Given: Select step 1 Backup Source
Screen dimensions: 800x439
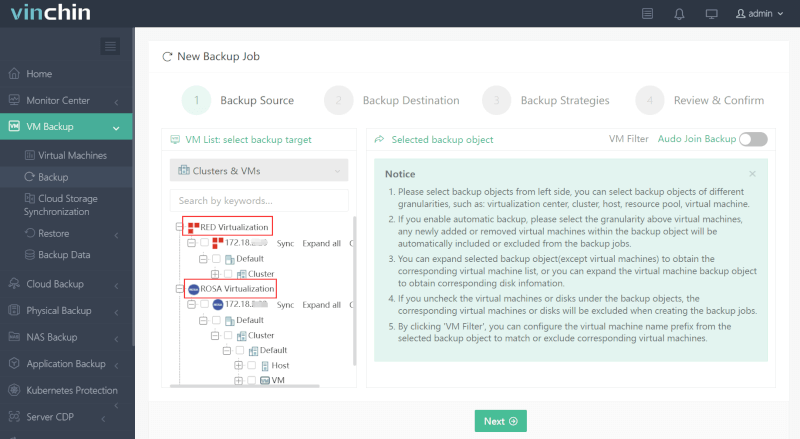Looking at the screenshot, I should click(x=238, y=100).
